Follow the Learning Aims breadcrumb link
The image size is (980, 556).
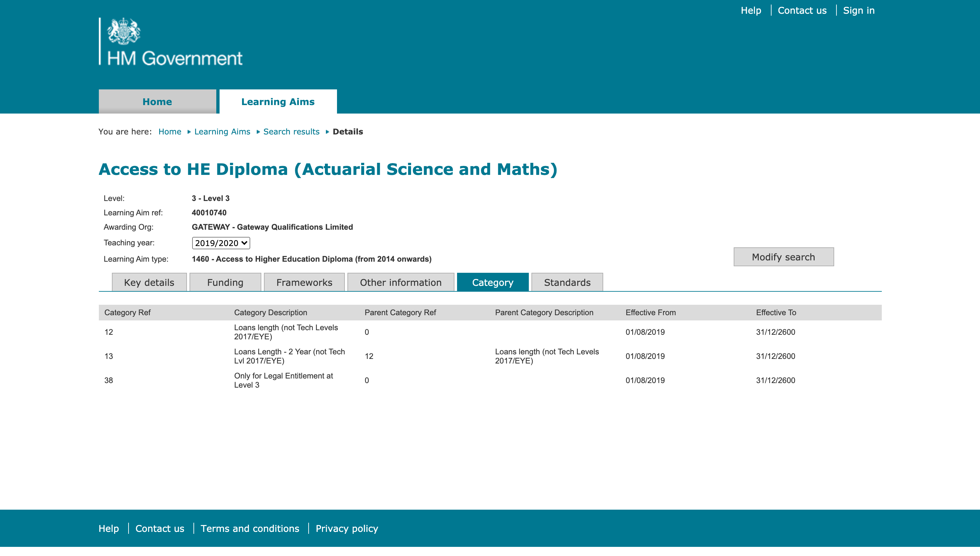222,132
